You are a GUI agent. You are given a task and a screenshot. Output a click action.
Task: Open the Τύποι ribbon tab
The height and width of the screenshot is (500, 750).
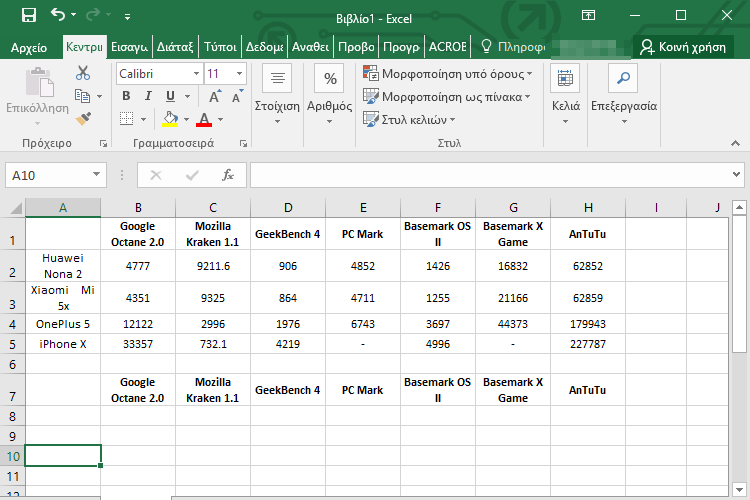coord(220,47)
